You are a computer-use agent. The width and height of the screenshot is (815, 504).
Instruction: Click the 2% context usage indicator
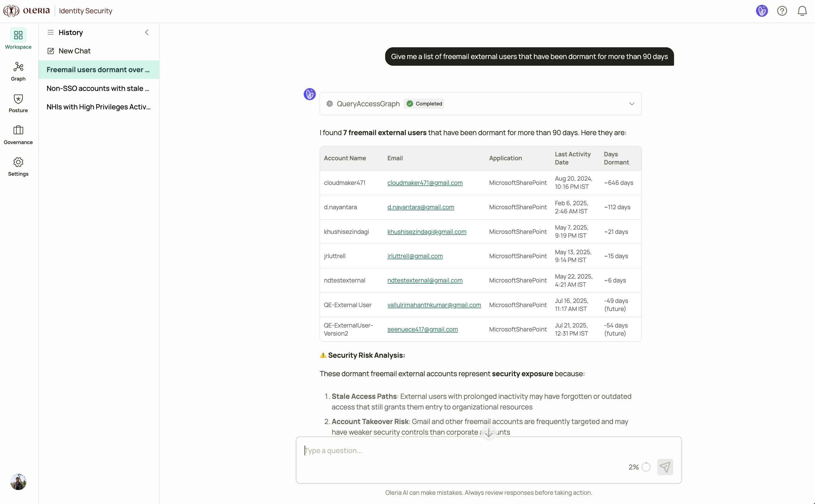coord(639,467)
